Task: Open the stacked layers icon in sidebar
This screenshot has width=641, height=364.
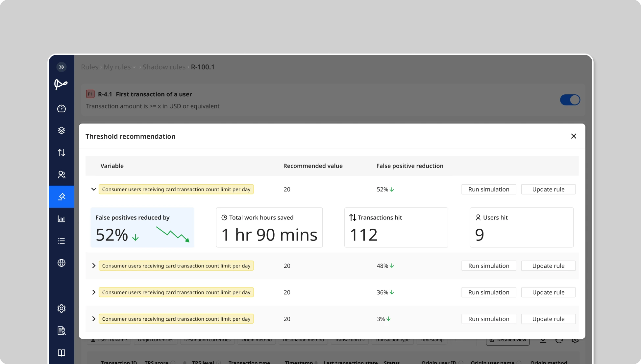Action: click(62, 130)
